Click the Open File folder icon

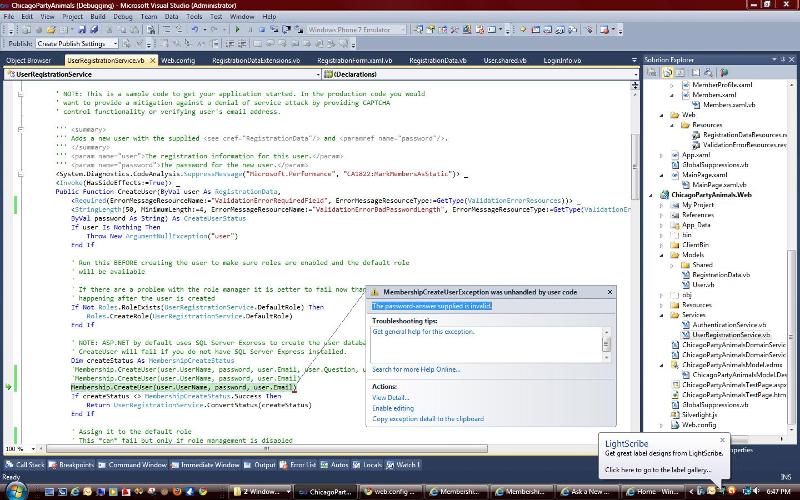[x=51, y=30]
